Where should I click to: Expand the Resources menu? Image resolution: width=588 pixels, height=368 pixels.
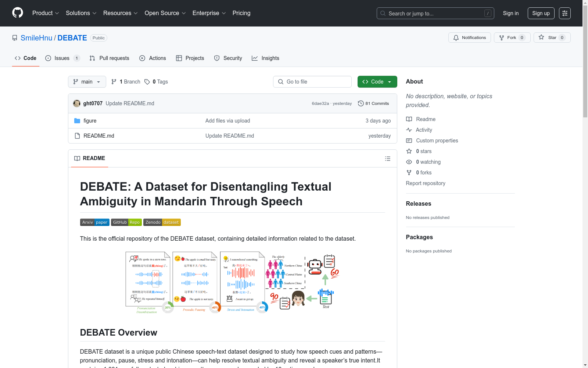click(121, 13)
